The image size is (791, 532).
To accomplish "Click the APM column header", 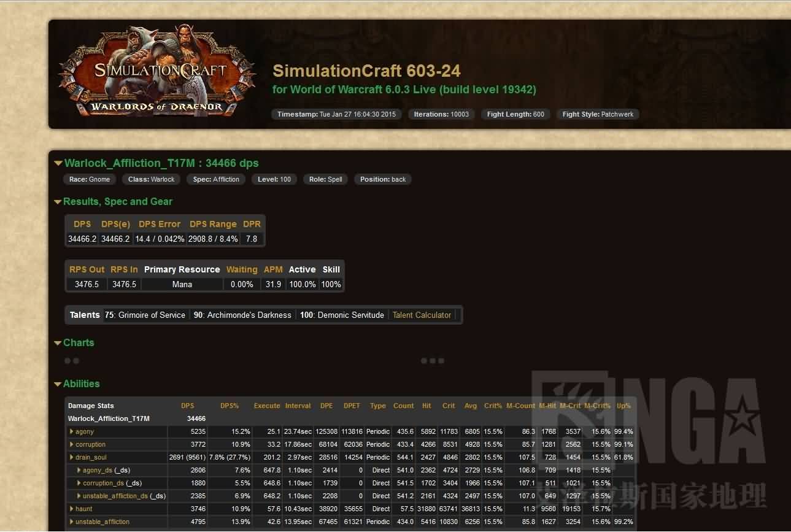I will [x=273, y=269].
